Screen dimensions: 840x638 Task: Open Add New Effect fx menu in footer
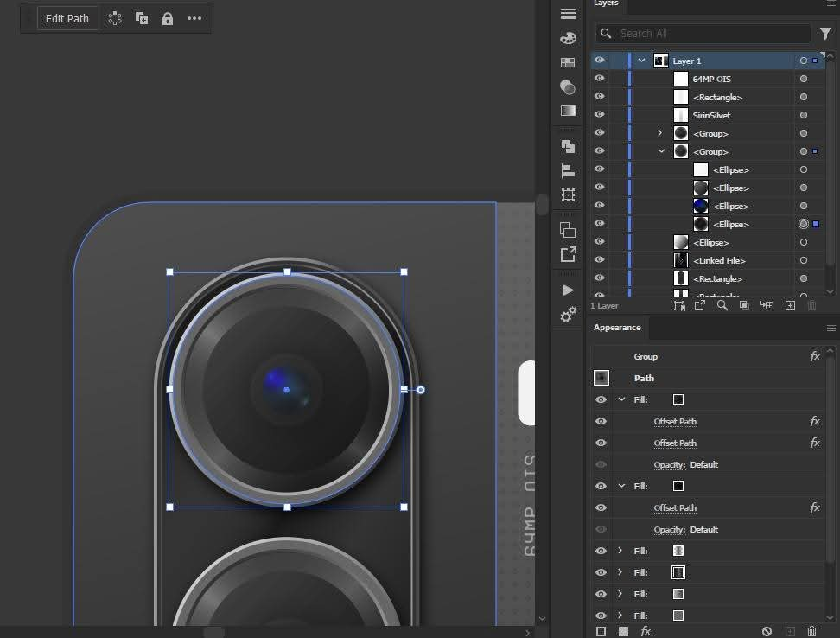pos(647,632)
